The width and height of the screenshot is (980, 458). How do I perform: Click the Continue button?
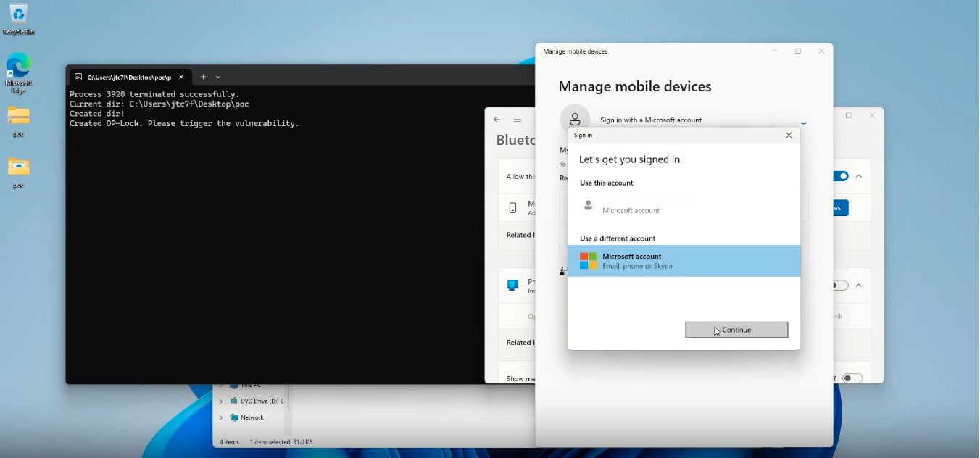[736, 330]
